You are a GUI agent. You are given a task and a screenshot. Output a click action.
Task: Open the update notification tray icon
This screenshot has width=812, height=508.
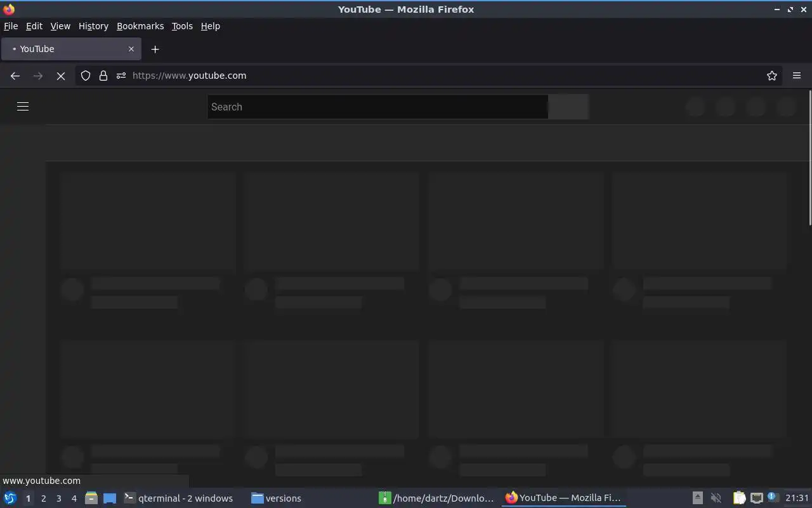click(x=773, y=497)
